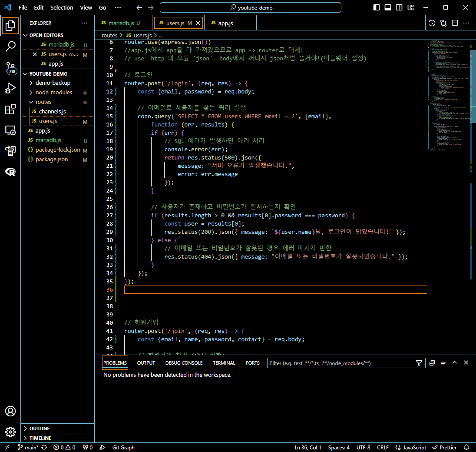This screenshot has height=452, width=476.
Task: Open the Explorer view in activity bar
Action: pos(10,26)
